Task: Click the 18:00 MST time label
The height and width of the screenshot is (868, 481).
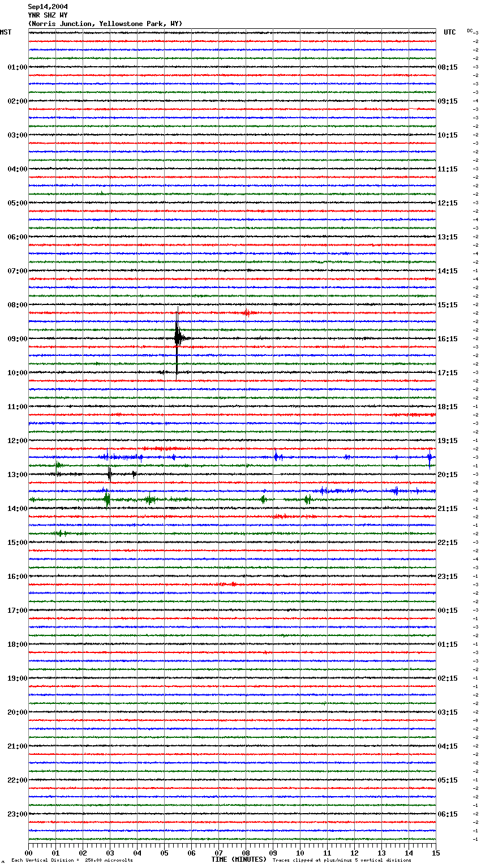Action: [17, 644]
